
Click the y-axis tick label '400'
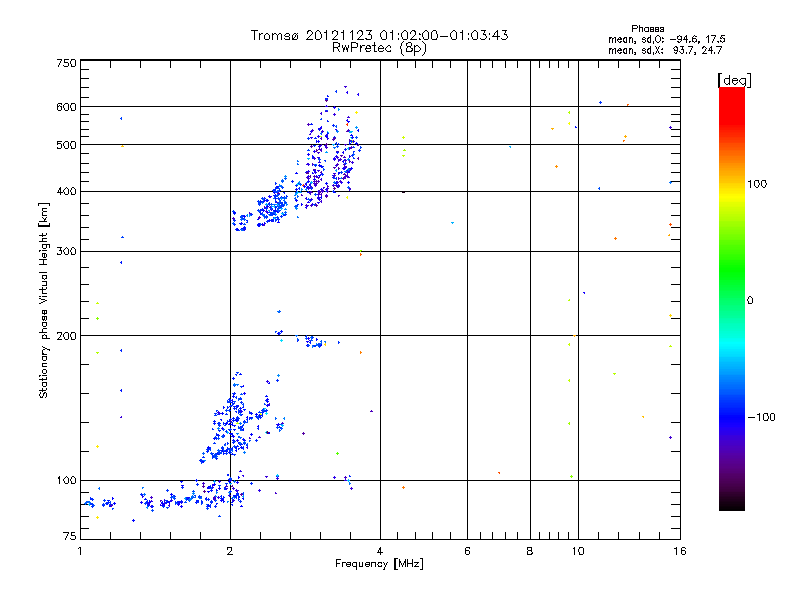click(x=66, y=191)
